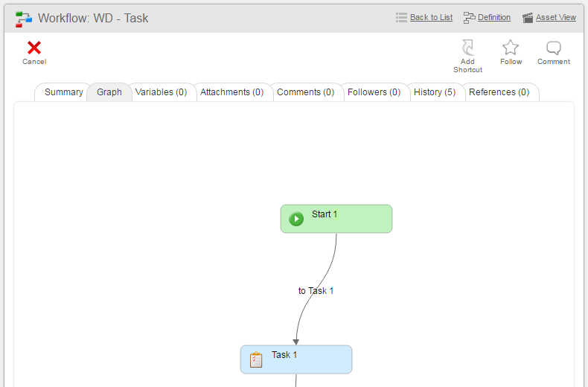Select the Task 1 node label

coord(284,355)
